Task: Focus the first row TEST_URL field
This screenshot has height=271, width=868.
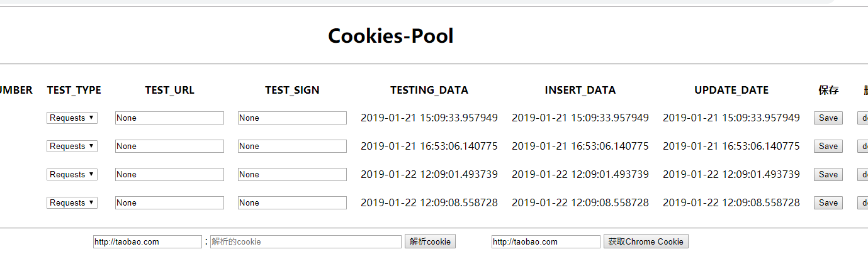Action: tap(169, 118)
